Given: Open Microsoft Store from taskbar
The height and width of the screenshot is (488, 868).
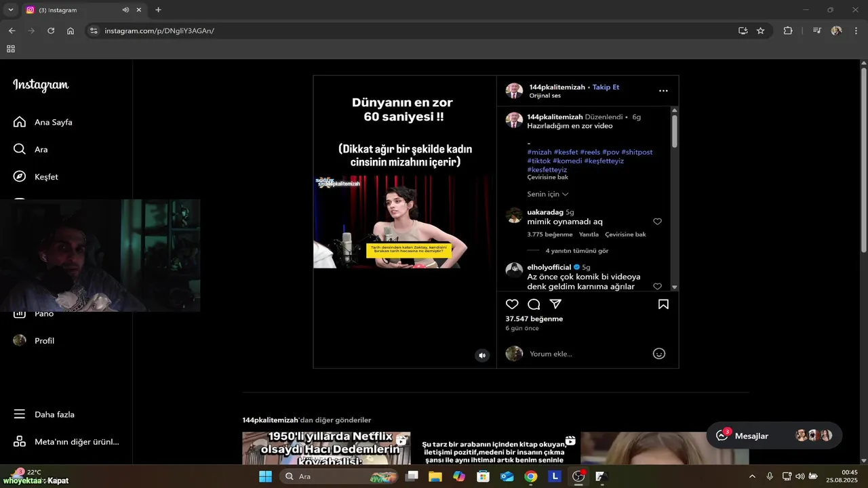Looking at the screenshot, I should point(483,476).
